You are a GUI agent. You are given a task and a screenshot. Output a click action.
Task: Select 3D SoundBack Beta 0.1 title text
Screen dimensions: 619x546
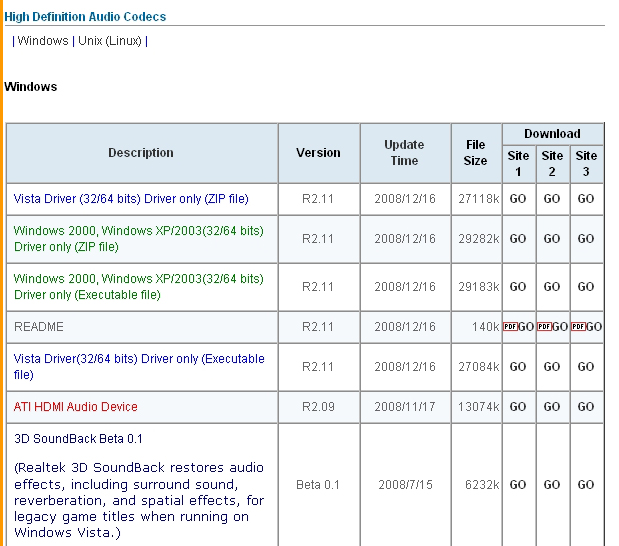[x=78, y=439]
